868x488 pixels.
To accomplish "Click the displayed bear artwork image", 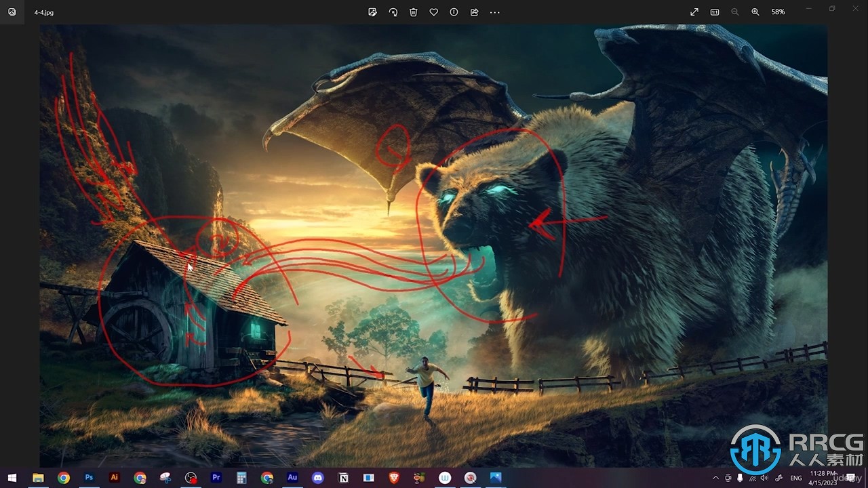I will pos(433,246).
